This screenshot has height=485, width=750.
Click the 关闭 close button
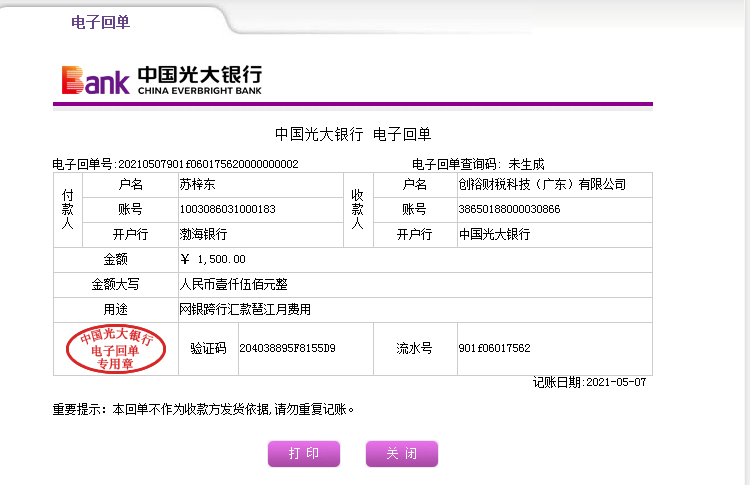(402, 453)
